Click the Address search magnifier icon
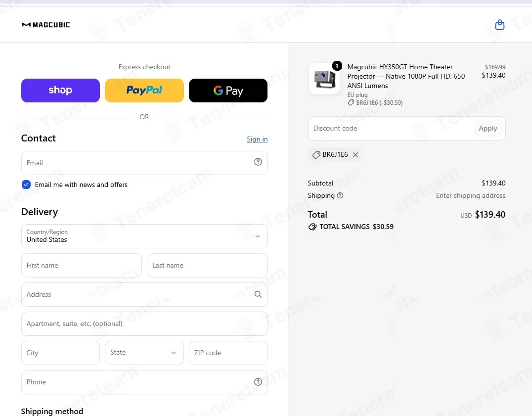This screenshot has width=532, height=416. click(x=258, y=294)
